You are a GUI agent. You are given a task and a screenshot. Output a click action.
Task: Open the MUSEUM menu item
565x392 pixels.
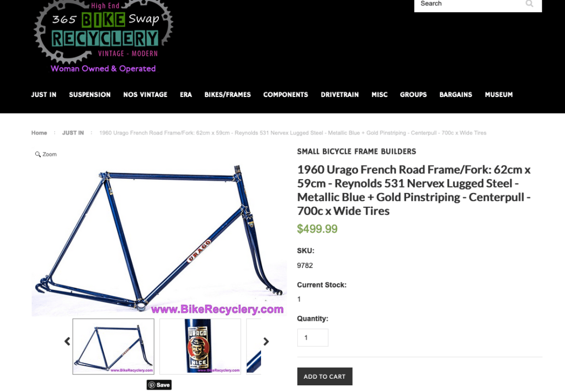tap(499, 95)
